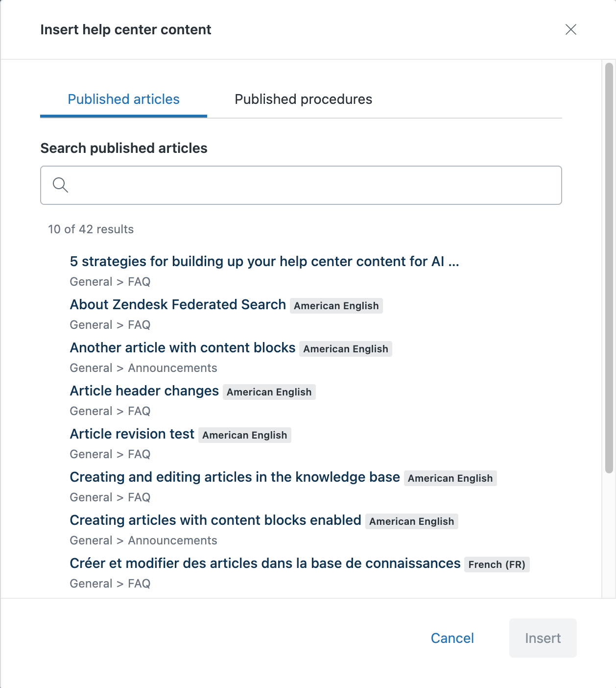This screenshot has height=688, width=616.
Task: Pick the Article header changes result
Action: click(144, 391)
